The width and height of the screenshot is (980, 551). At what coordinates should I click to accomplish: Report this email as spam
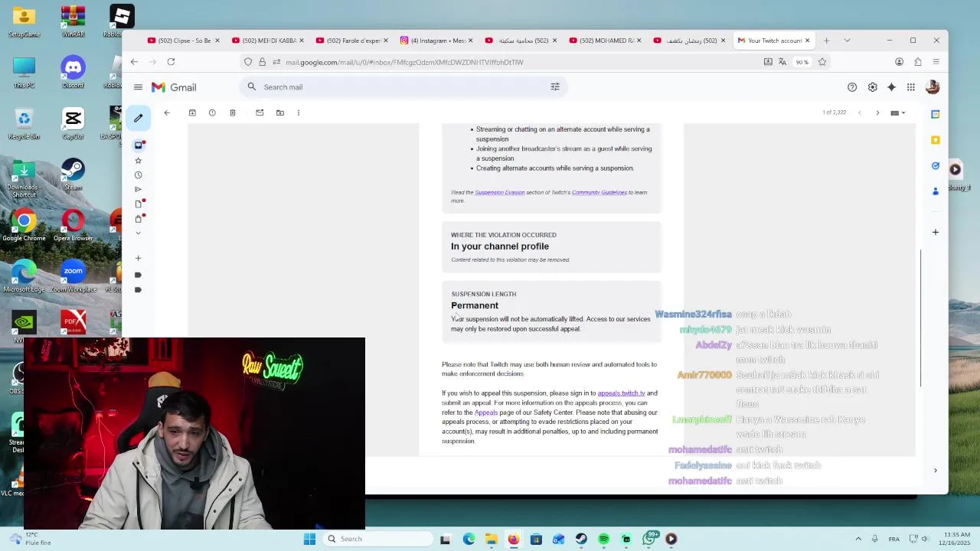(212, 112)
